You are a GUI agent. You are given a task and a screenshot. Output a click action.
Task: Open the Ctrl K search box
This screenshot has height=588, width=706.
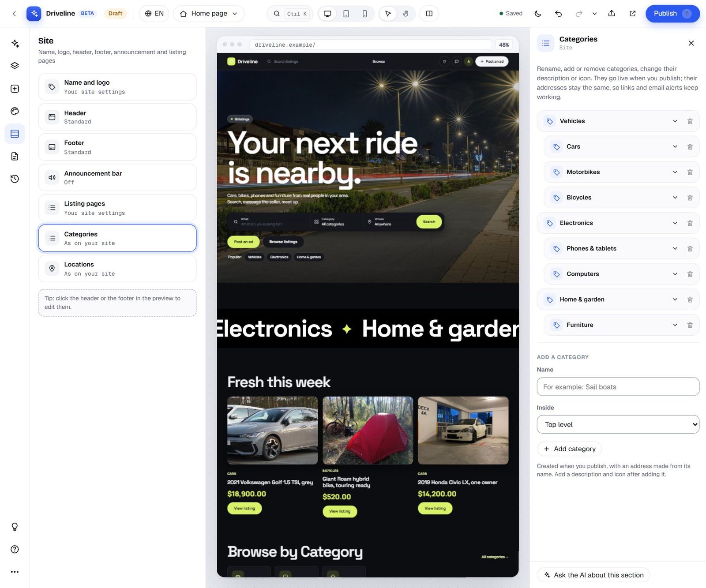(290, 14)
